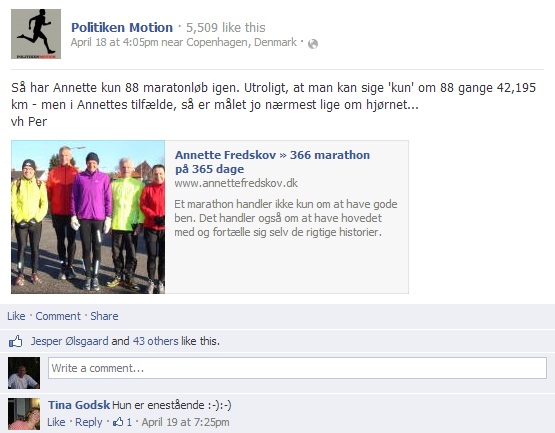The width and height of the screenshot is (555, 433).
Task: Open the runners group photo thumbnail
Action: pos(88,217)
